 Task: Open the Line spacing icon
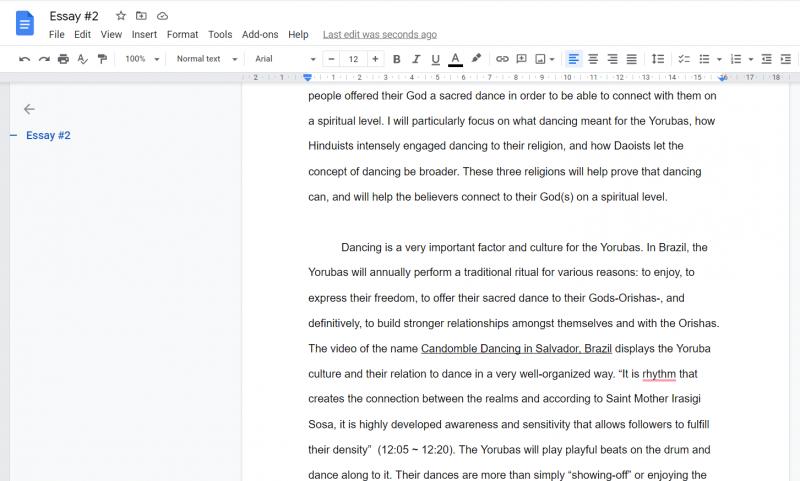coord(658,59)
